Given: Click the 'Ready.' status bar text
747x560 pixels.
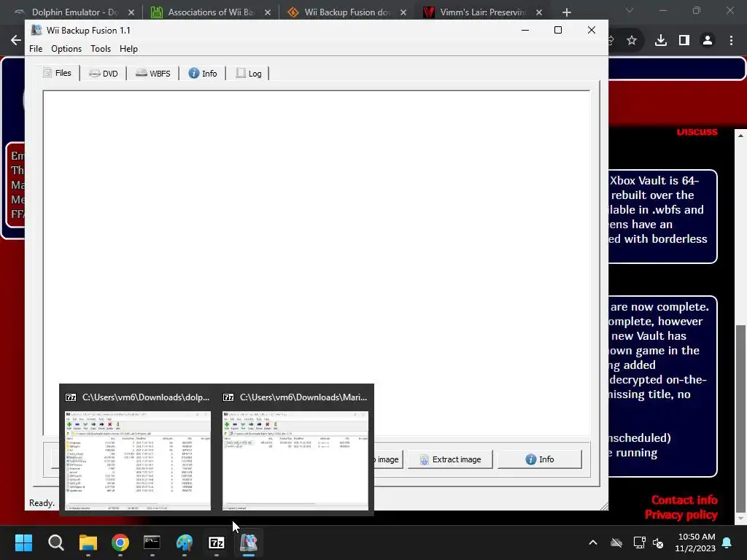Looking at the screenshot, I should point(42,503).
